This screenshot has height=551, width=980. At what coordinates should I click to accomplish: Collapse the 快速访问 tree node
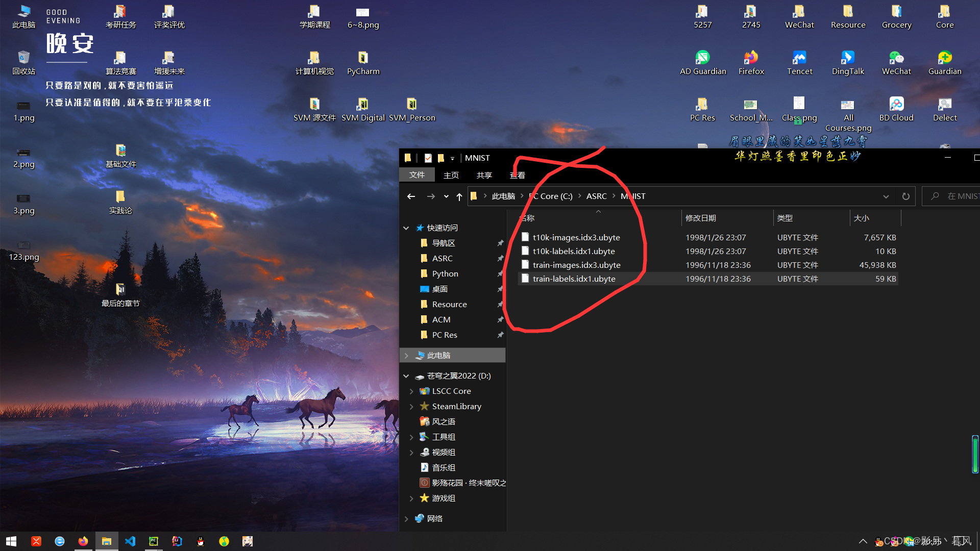[406, 228]
